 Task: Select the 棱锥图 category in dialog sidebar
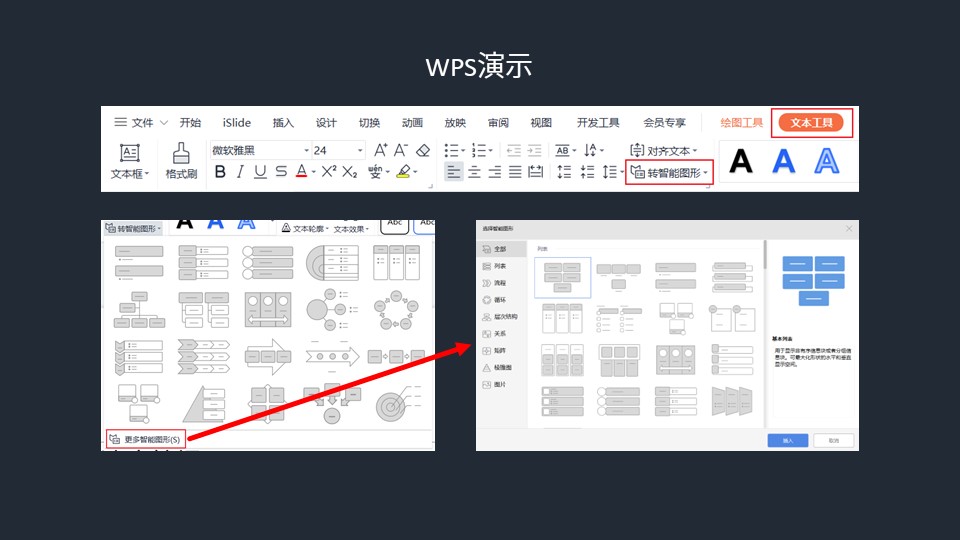[501, 367]
